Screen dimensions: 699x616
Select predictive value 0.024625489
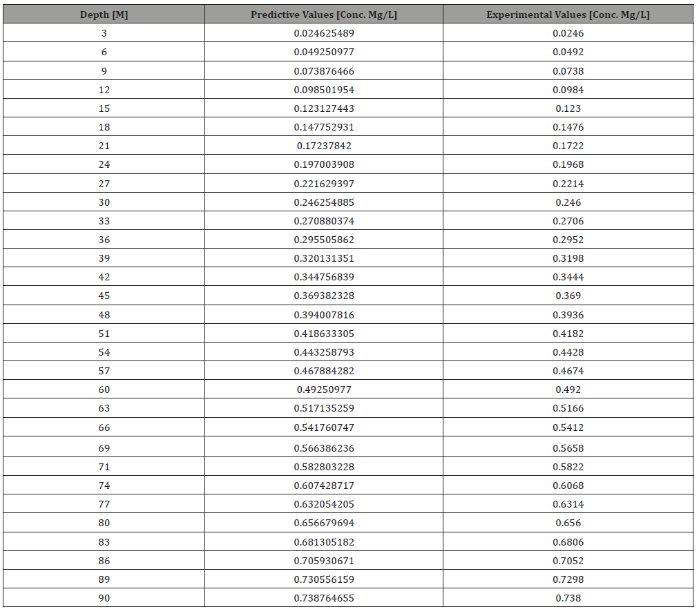(324, 33)
